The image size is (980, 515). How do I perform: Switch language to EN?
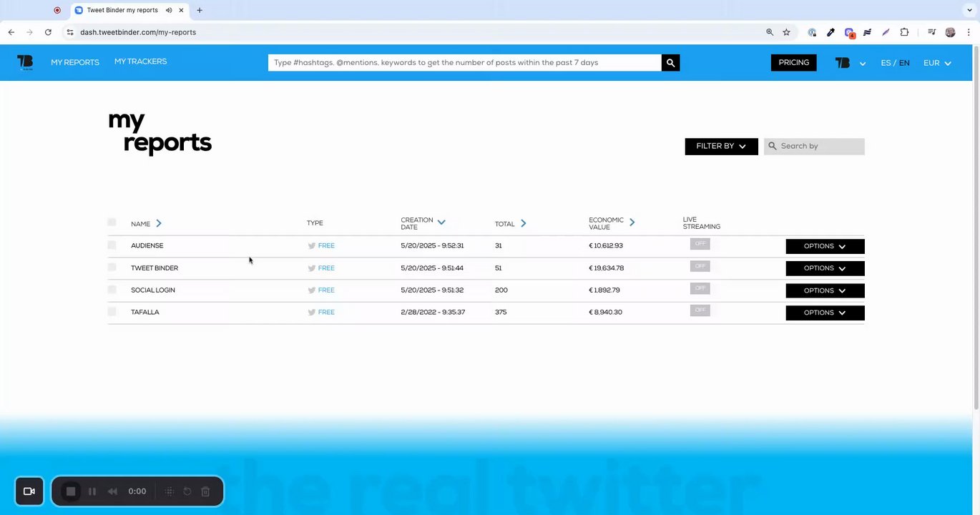tap(904, 63)
